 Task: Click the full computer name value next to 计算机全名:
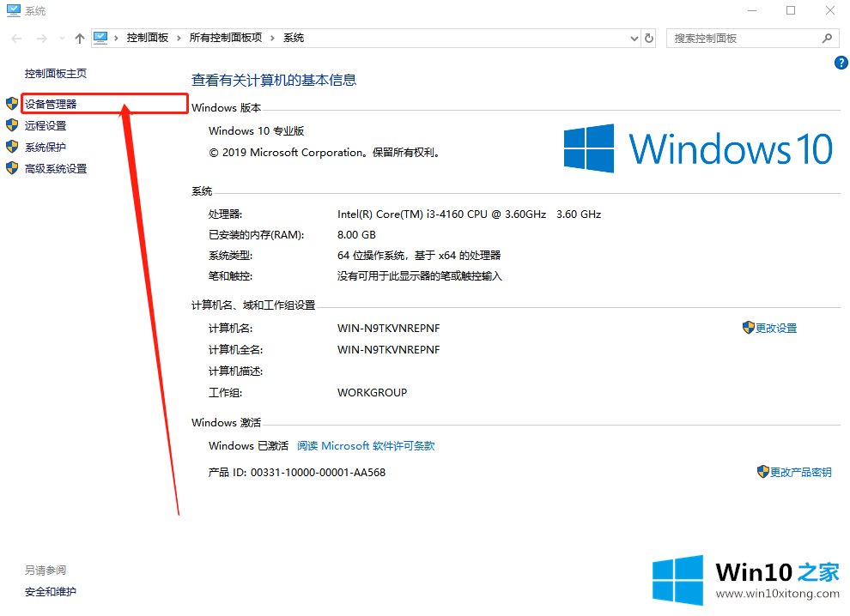click(x=389, y=350)
